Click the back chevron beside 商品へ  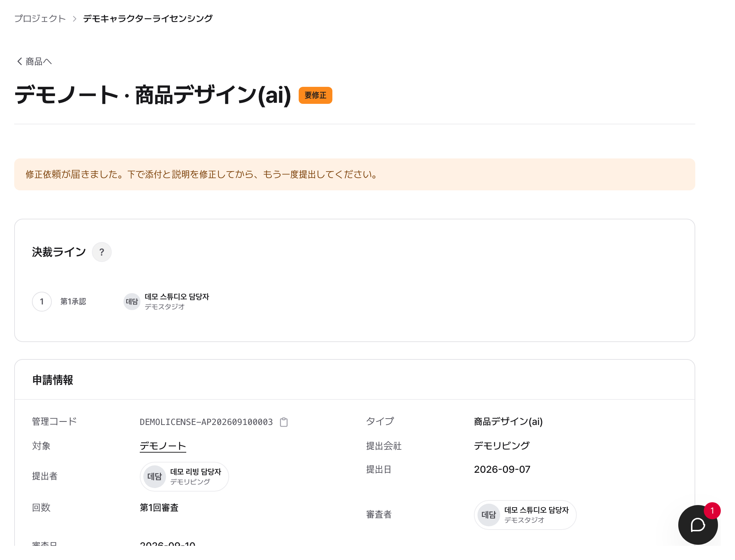click(20, 61)
